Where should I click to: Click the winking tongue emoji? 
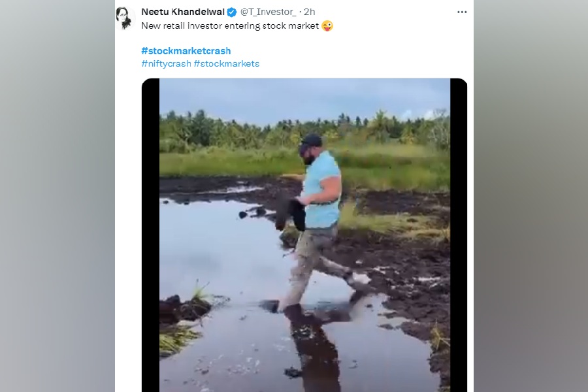click(x=327, y=25)
